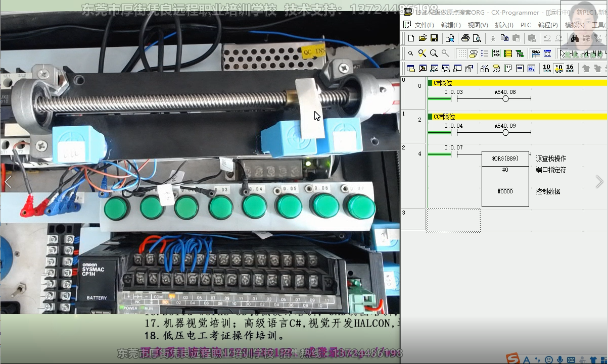The height and width of the screenshot is (364, 608).
Task: Create a new project with New icon
Action: click(411, 38)
